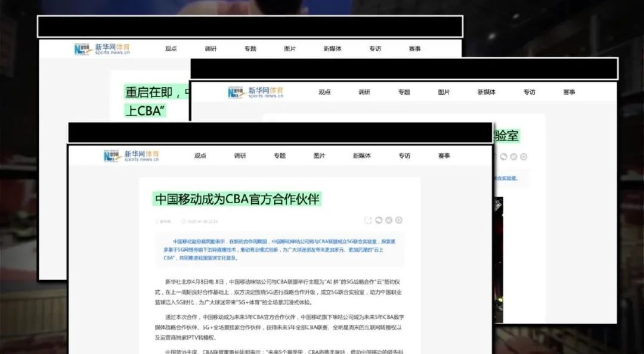
Task: Open 观点 in the 中国移动 article page navigation
Action: pos(200,156)
